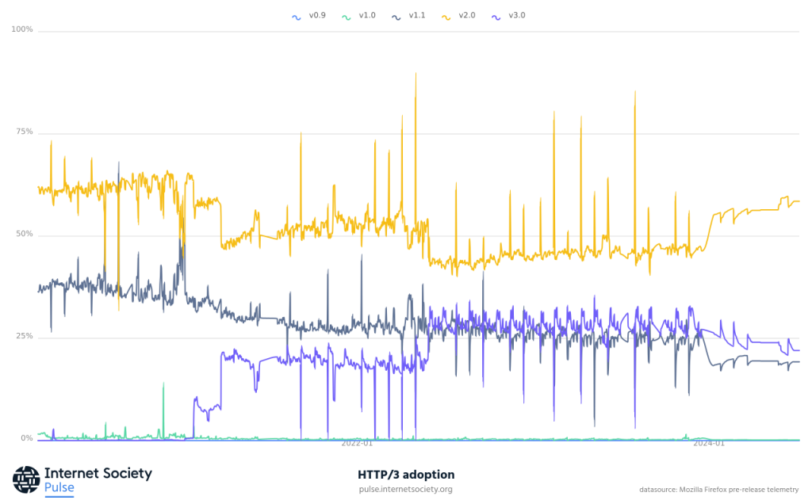812x504 pixels.
Task: Click the underlined Pulse text
Action: [x=59, y=488]
